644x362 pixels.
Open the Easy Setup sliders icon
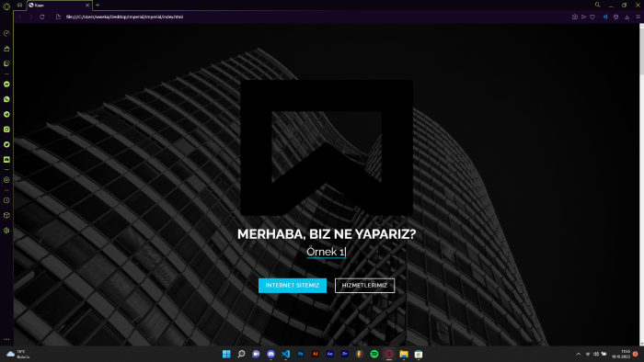638,17
